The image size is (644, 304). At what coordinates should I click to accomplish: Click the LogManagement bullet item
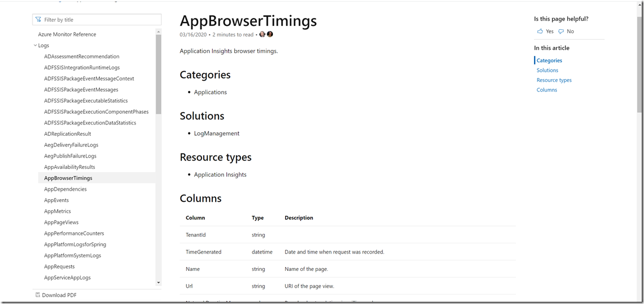pyautogui.click(x=217, y=133)
